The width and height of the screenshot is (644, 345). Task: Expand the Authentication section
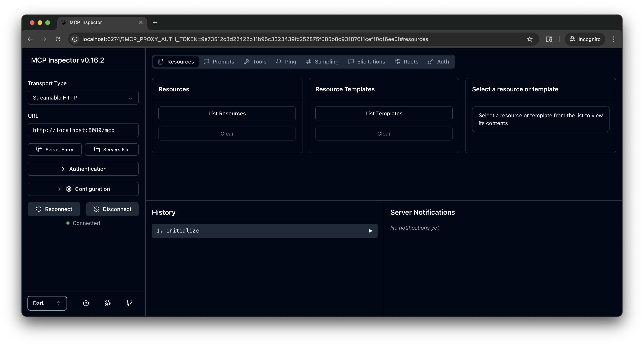(x=83, y=169)
